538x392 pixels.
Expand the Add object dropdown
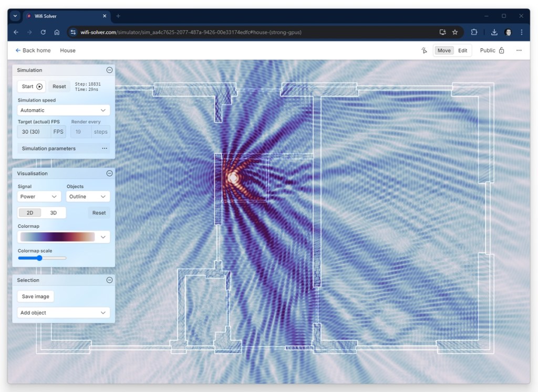point(64,313)
